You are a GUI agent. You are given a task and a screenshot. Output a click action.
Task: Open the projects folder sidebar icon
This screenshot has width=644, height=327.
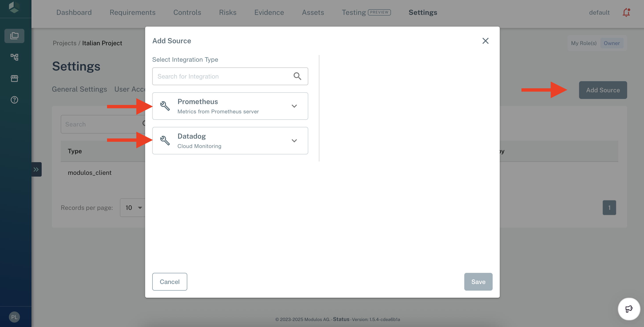[x=14, y=36]
